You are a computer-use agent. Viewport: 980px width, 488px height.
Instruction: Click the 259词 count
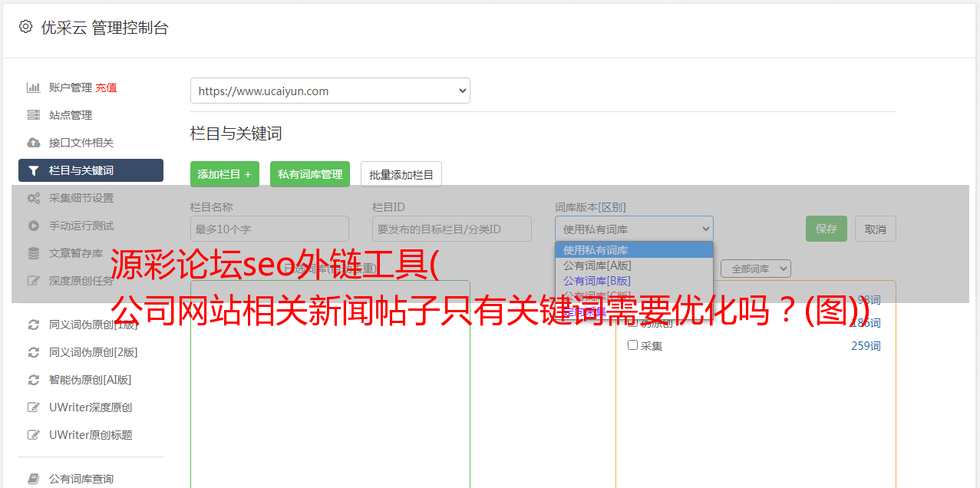[866, 346]
